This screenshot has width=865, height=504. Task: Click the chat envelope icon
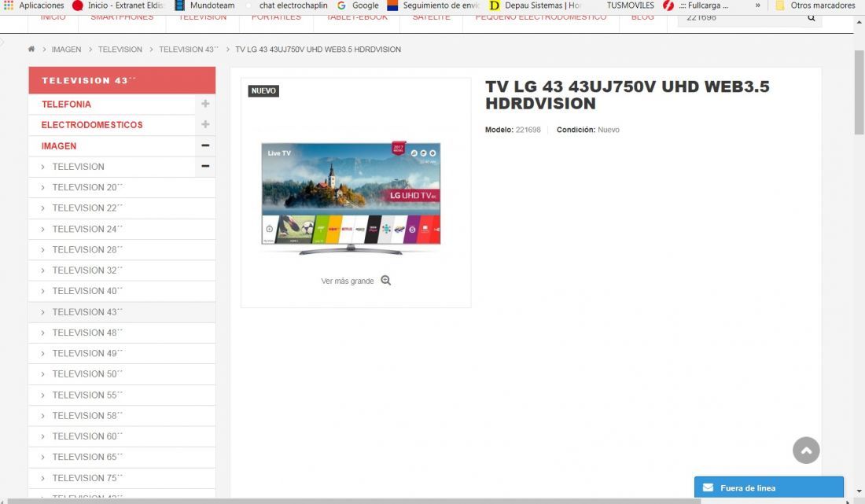[x=708, y=487]
